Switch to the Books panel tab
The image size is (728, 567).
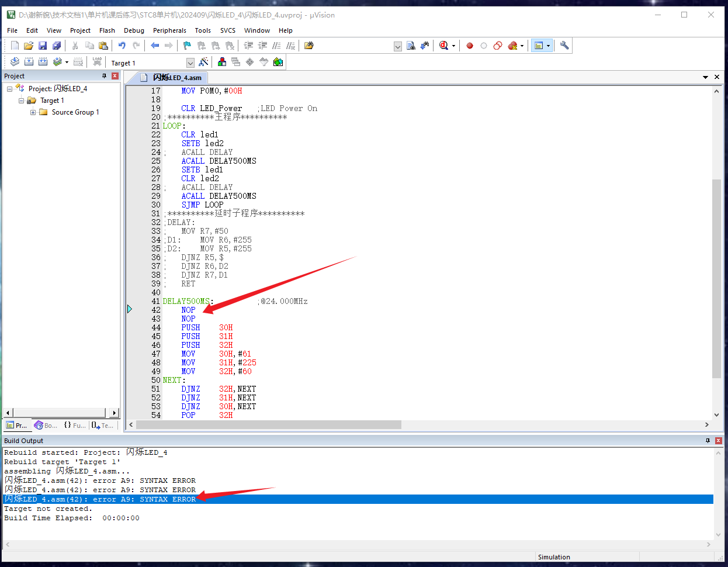coord(46,426)
